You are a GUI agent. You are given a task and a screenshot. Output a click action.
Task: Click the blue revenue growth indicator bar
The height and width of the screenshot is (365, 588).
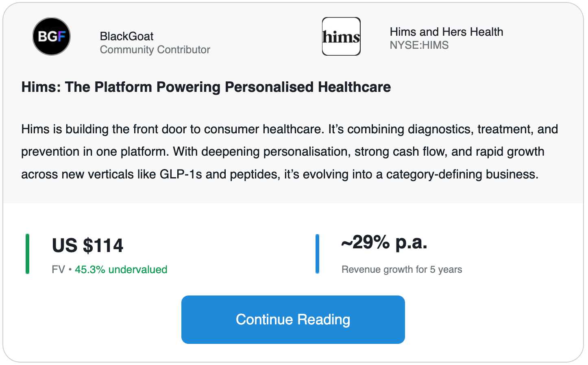click(x=317, y=254)
